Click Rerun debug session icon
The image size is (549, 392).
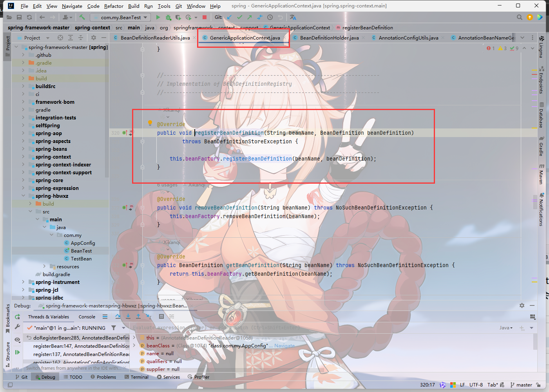[17, 317]
